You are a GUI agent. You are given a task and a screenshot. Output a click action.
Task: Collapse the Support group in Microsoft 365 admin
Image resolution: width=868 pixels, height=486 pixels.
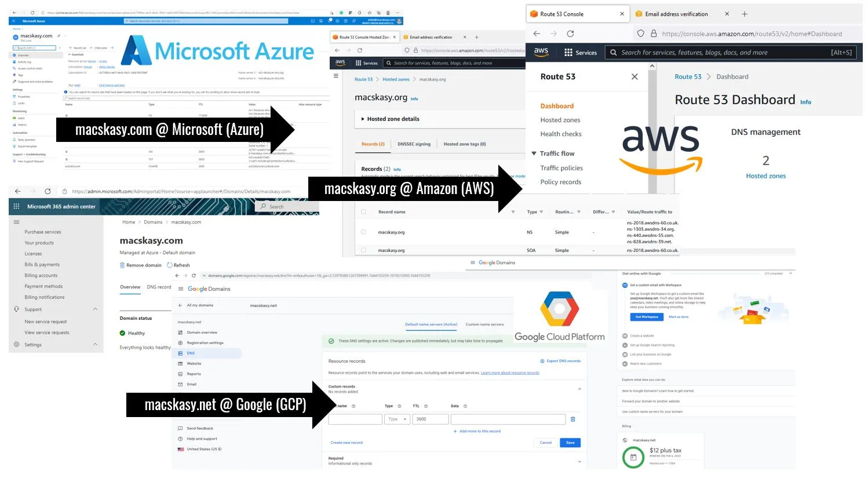95,309
